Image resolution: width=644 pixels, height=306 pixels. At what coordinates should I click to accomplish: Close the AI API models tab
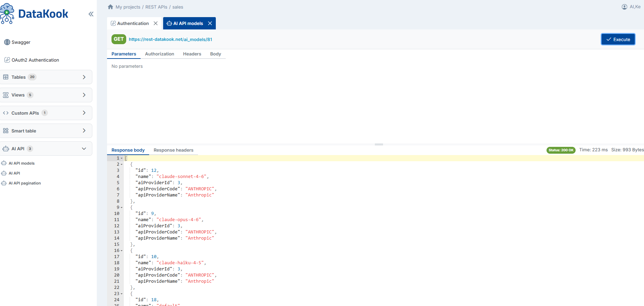[x=210, y=23]
